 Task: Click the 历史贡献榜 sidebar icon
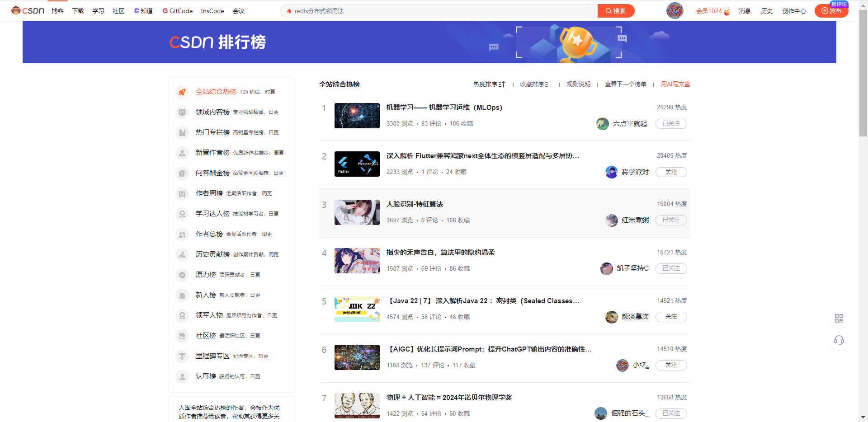pos(182,254)
